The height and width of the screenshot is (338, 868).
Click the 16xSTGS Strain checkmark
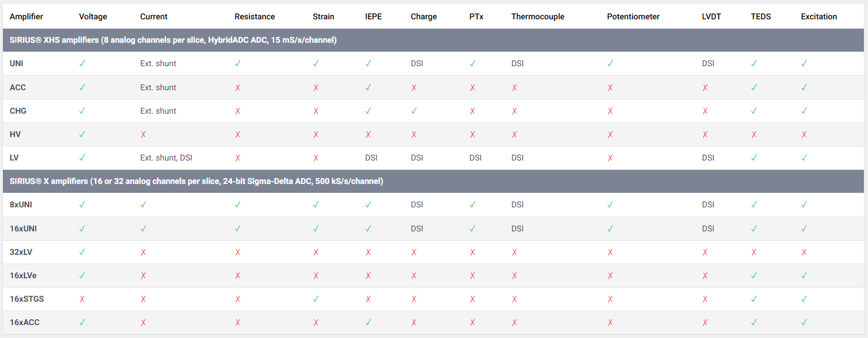pos(316,299)
